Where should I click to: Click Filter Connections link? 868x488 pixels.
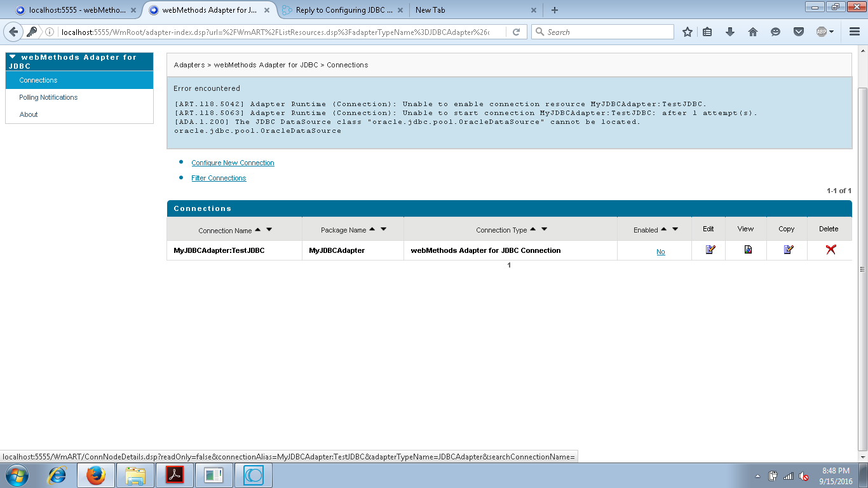219,178
